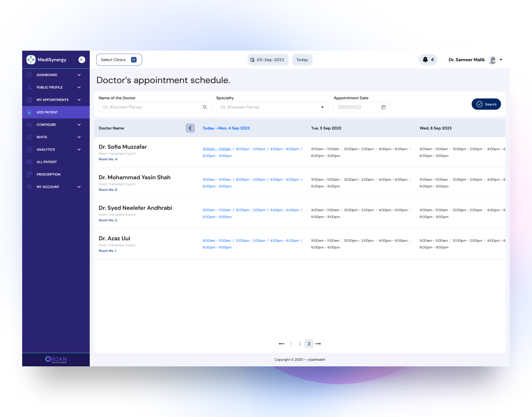The image size is (532, 417).
Task: Click Dr. Sofia Muzzafar's 9:00am - 11:00am Monday slot
Action: point(217,149)
